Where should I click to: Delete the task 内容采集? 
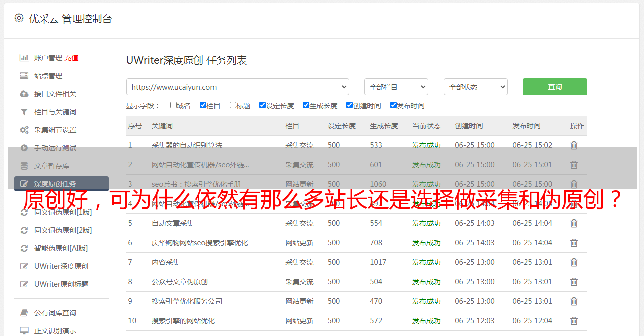pos(574,262)
